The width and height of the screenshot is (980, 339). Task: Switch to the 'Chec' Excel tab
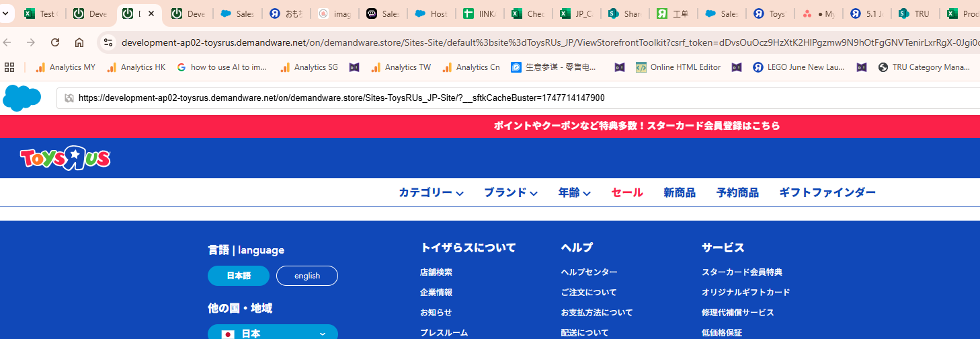pyautogui.click(x=528, y=13)
